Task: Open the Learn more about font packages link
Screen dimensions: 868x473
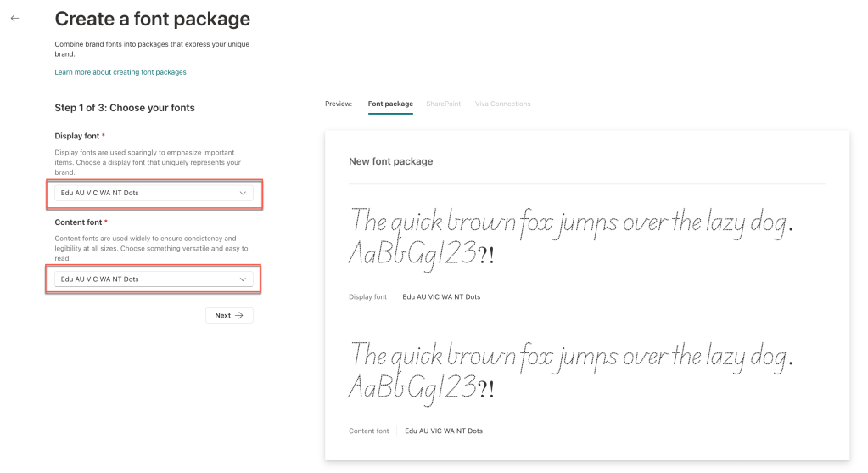Action: (x=120, y=72)
